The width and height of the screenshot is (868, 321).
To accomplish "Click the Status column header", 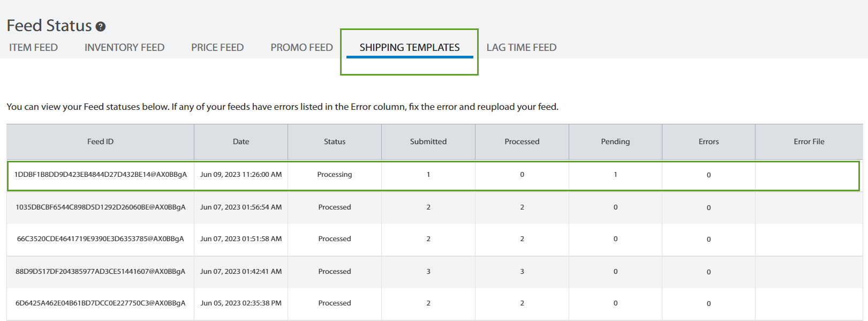I will 335,141.
